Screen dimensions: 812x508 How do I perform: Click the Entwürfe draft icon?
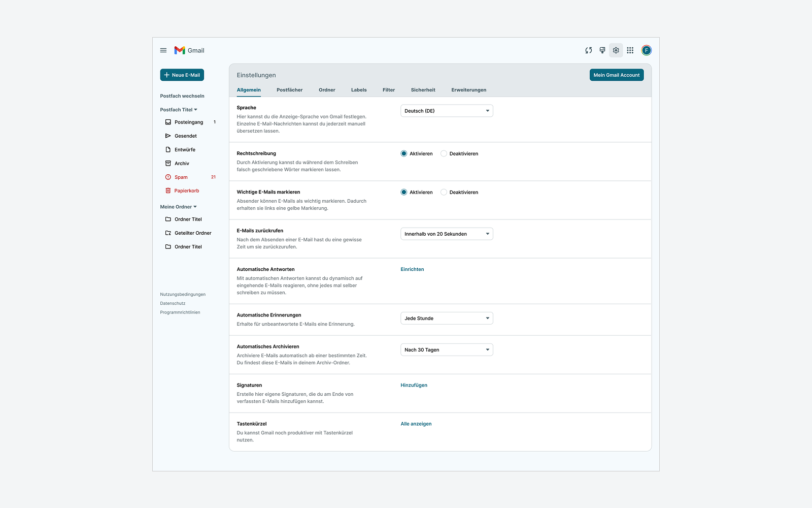(168, 149)
